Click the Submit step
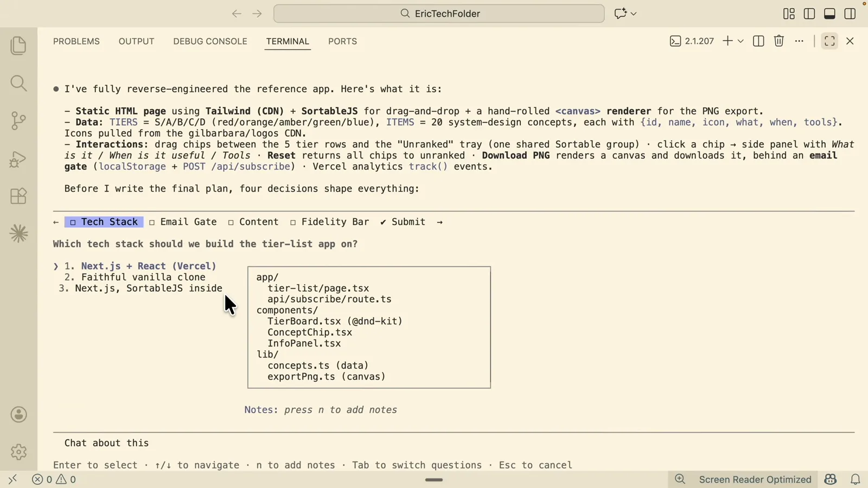 (x=403, y=222)
